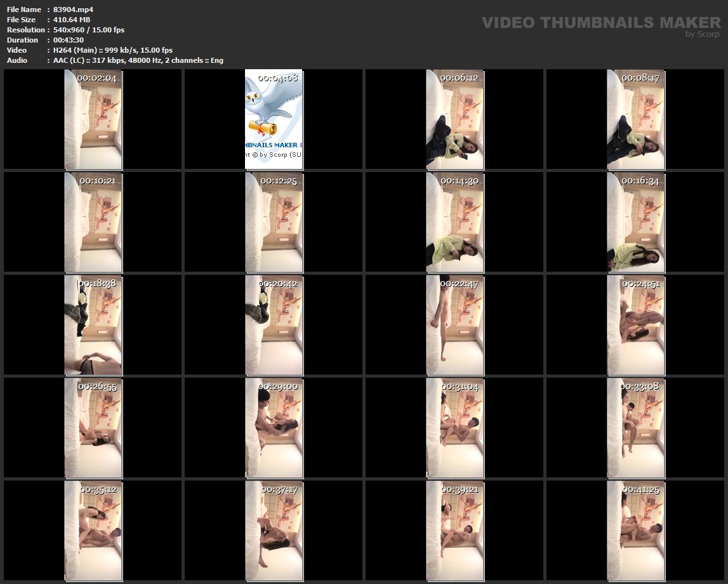Click the VIDEO THUMBNAILS MAKER watermark title
728x584 pixels.
pos(600,23)
